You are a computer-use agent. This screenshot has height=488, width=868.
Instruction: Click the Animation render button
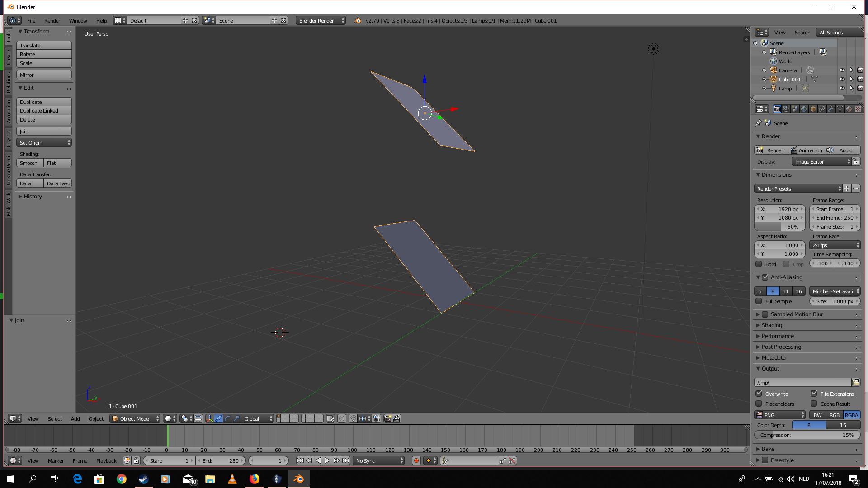click(807, 150)
